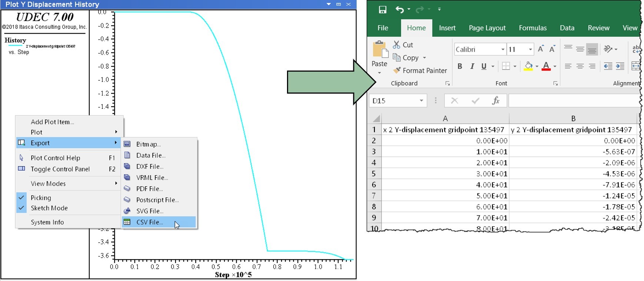This screenshot has width=644, height=281.
Task: Select column A header
Action: (445, 119)
